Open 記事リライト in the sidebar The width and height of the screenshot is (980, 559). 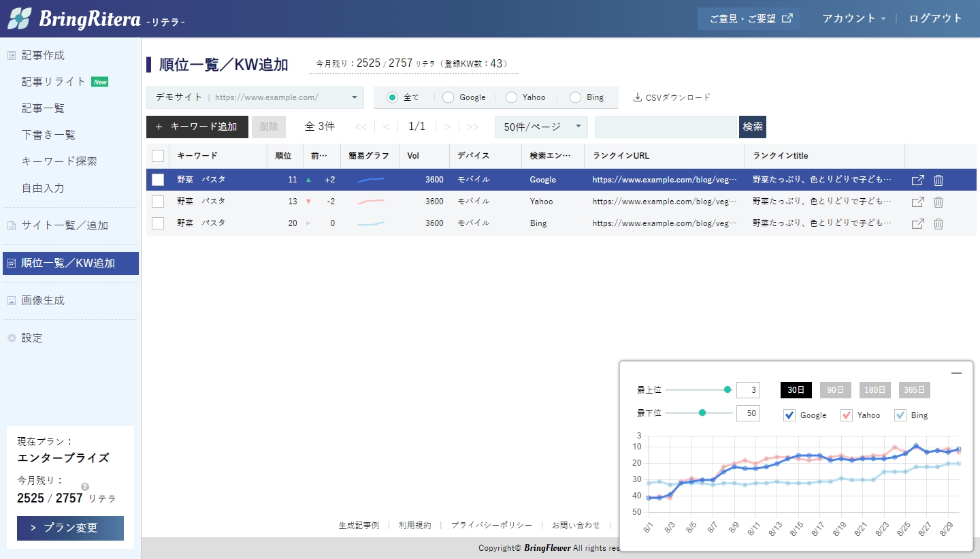(x=54, y=82)
